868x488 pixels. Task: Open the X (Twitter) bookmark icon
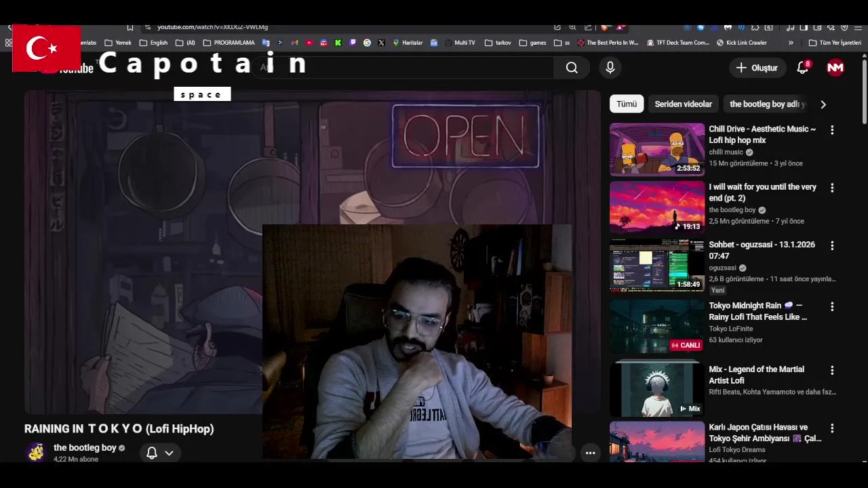click(x=381, y=43)
